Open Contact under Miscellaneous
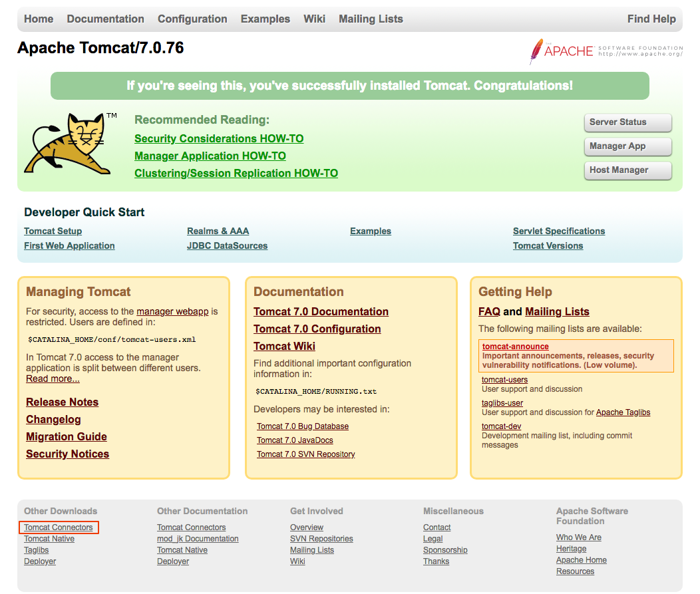The width and height of the screenshot is (700, 594). pos(437,527)
